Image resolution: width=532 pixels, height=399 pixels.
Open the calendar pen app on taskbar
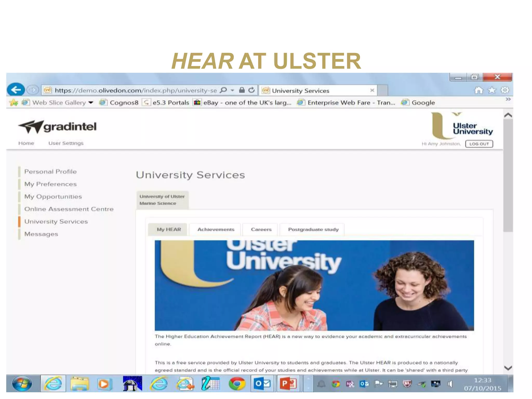[210, 384]
